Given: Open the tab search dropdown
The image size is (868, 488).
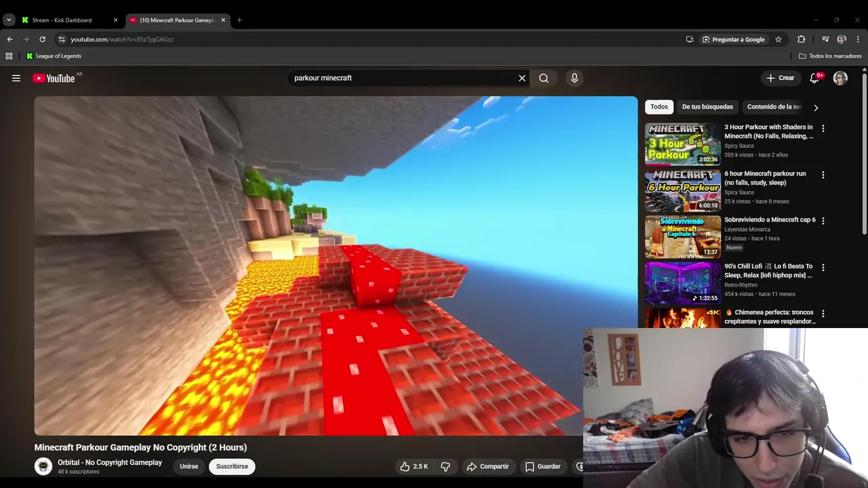Looking at the screenshot, I should pyautogui.click(x=9, y=20).
